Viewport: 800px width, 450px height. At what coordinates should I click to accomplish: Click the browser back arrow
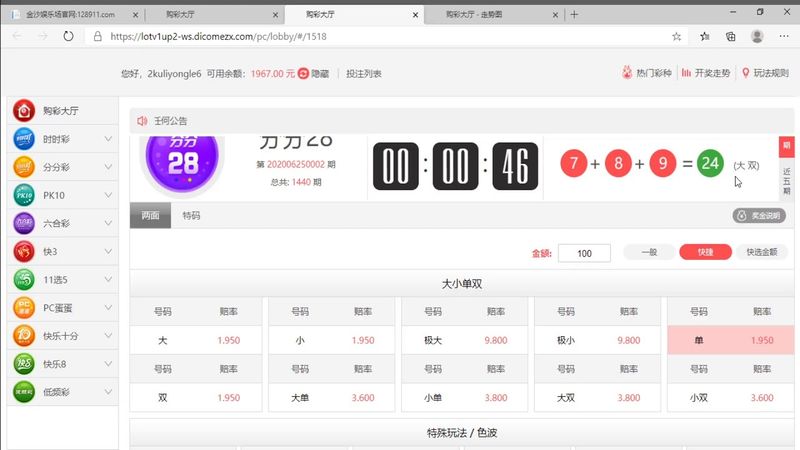coord(17,36)
